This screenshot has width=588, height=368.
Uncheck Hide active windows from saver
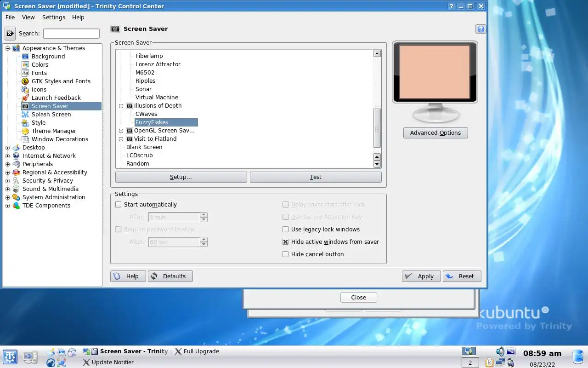point(286,242)
